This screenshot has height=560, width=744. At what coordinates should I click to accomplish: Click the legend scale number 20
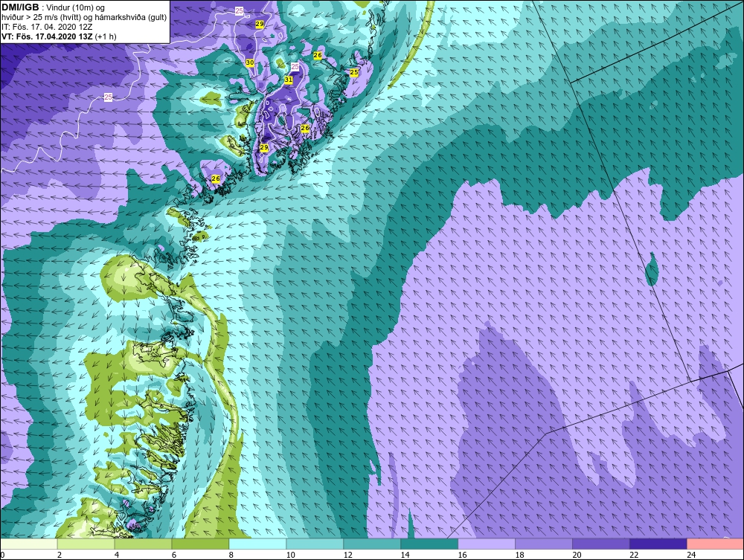pos(577,555)
